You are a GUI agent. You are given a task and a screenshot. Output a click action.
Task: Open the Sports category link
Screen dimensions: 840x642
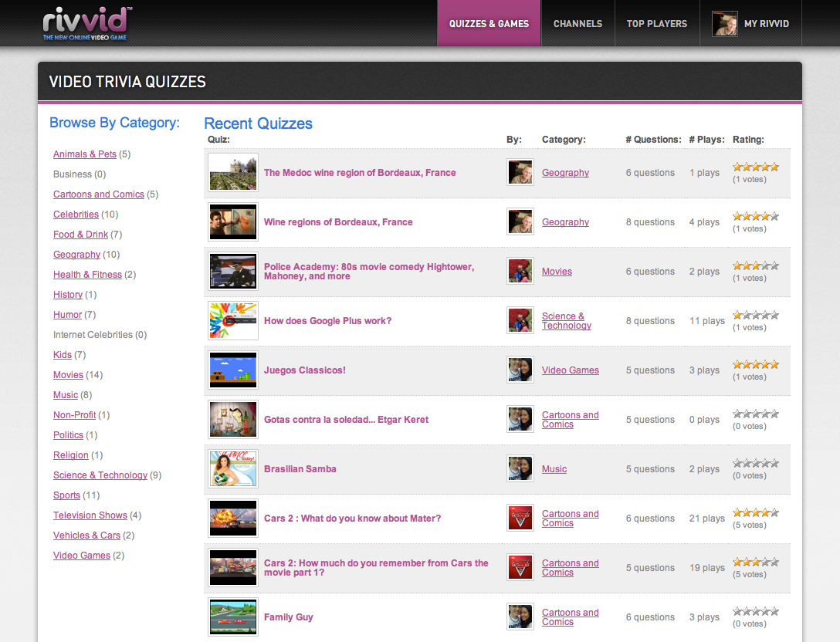click(66, 495)
